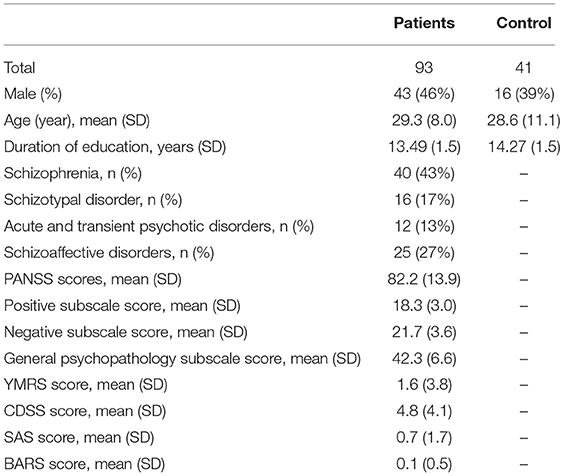Select Duration of education row label
Viewport: 564px width, 476px height.
click(115, 147)
